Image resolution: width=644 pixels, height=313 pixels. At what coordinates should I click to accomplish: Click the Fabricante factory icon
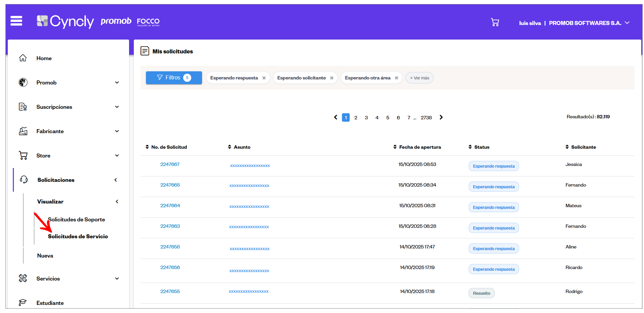pyautogui.click(x=23, y=131)
